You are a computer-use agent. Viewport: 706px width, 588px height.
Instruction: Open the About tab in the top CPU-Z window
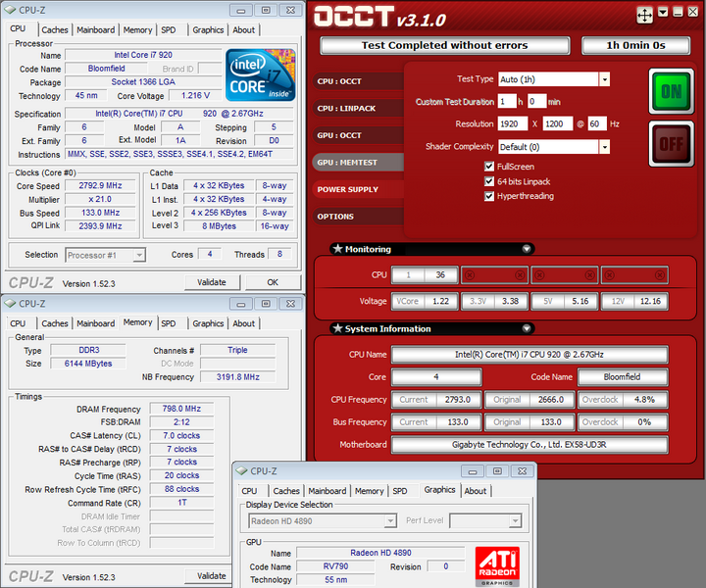coord(243,30)
